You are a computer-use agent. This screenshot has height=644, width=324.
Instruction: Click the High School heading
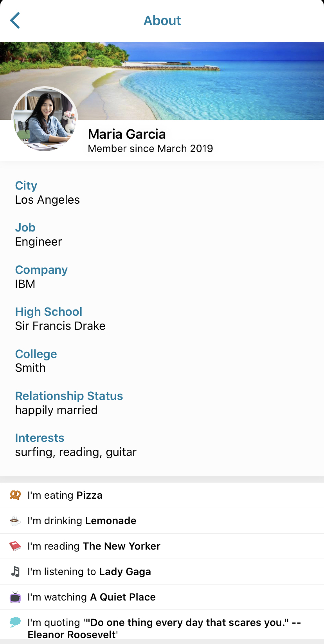tap(49, 312)
